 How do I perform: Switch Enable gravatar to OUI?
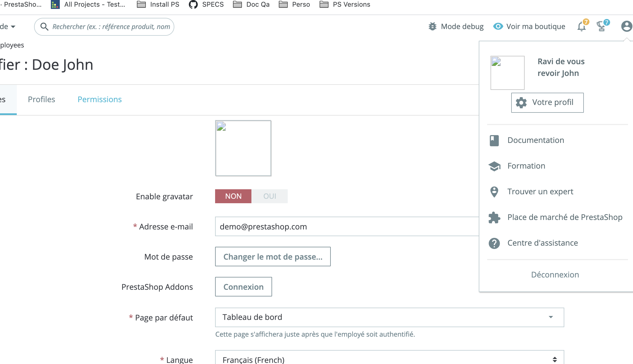click(270, 196)
